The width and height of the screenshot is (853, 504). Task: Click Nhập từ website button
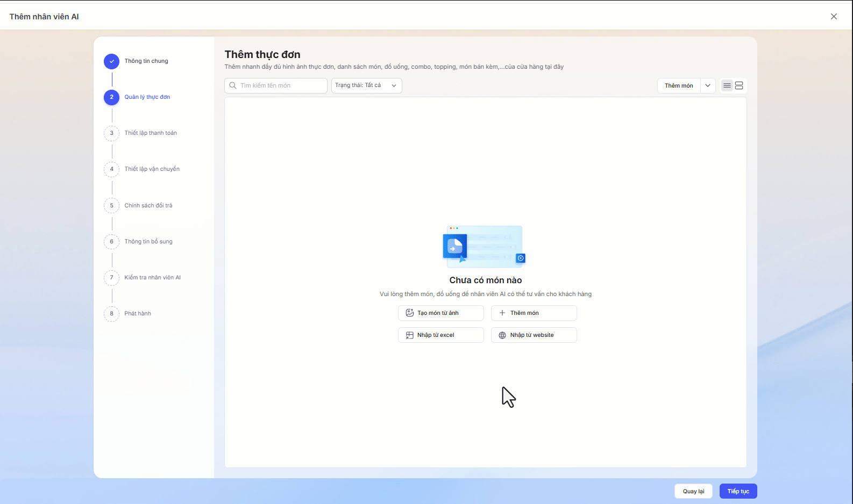[x=534, y=335]
